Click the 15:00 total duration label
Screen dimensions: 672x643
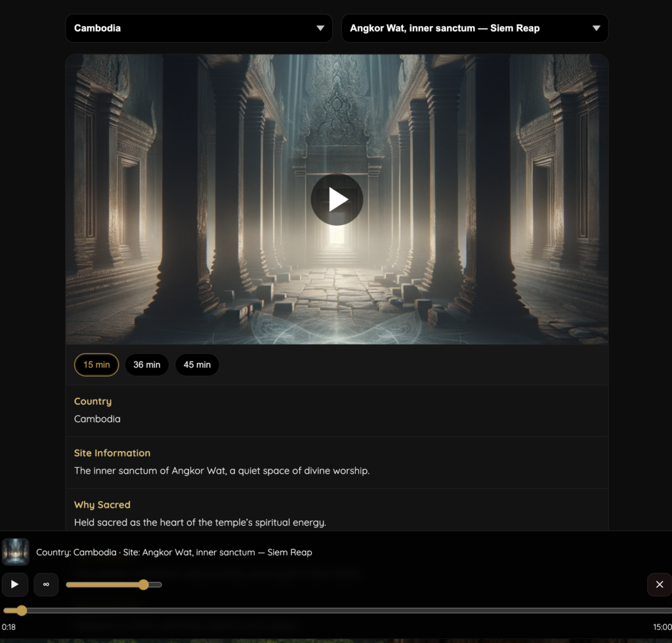tap(661, 627)
